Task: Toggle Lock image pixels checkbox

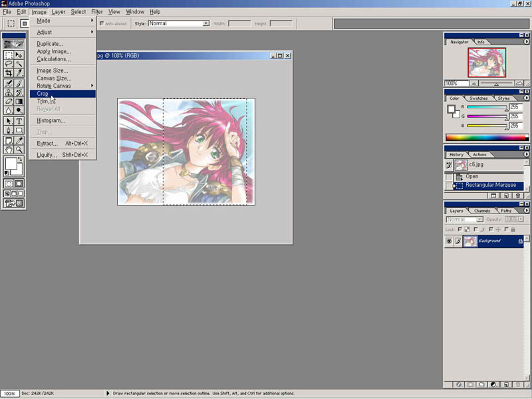Action: click(x=475, y=229)
